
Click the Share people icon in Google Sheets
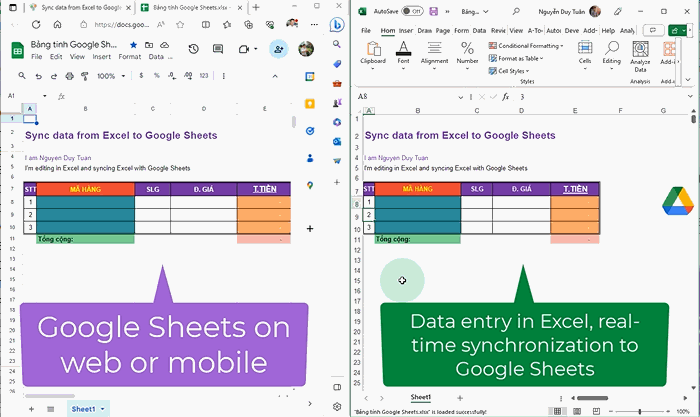(279, 49)
